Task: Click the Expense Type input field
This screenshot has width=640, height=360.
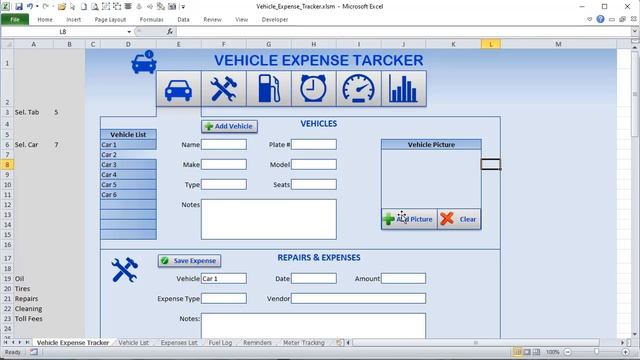Action: 224,298
